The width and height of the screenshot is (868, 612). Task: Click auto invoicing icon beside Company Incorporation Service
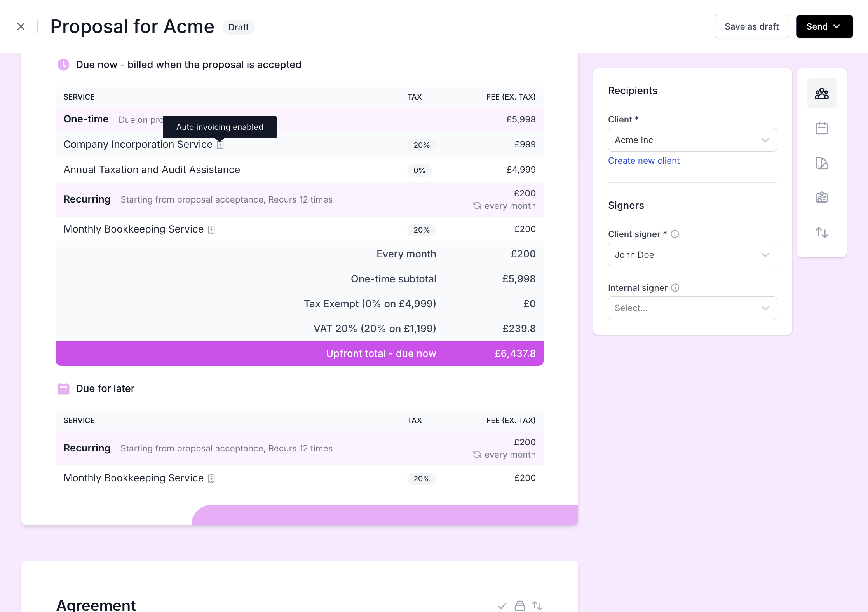220,145
